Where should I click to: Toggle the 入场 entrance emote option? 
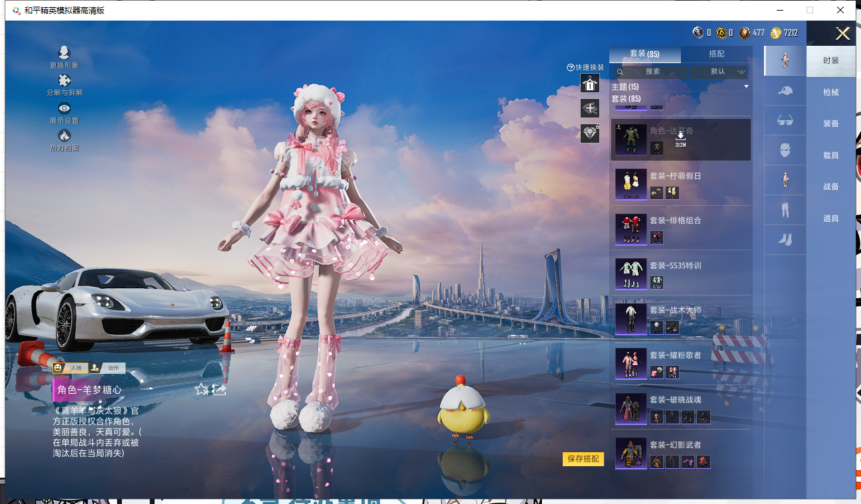coord(70,368)
